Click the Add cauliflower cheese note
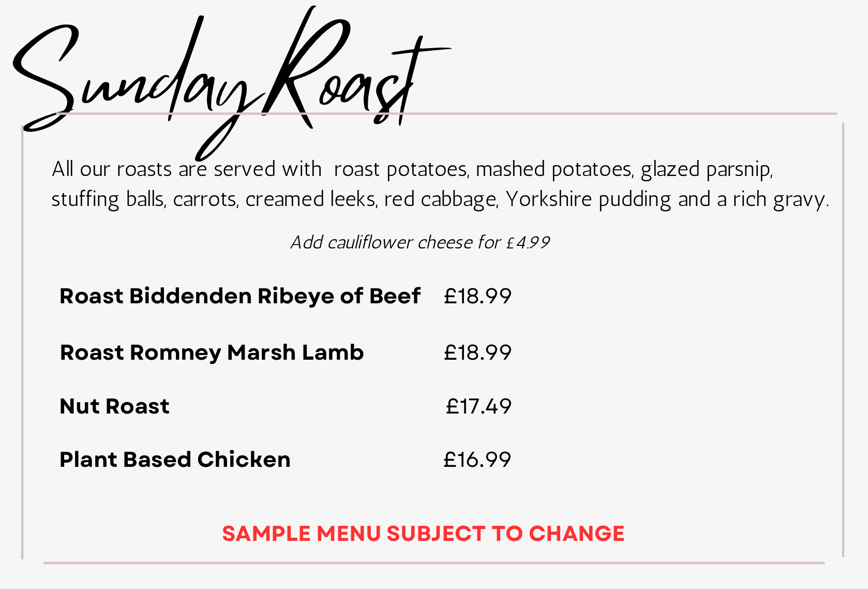Screen dimensions: 868x589 coord(420,242)
